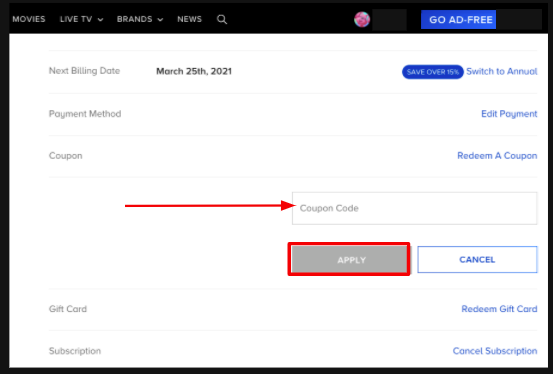Click the Save Over 15% badge
The height and width of the screenshot is (374, 553).
tap(433, 72)
